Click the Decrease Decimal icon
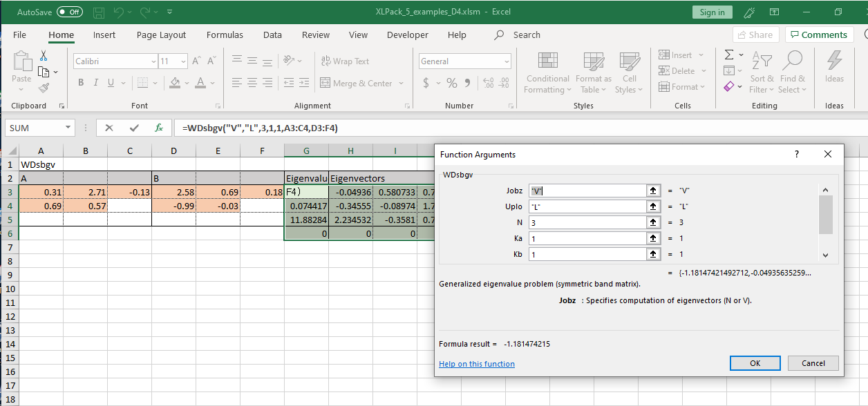 coord(504,83)
